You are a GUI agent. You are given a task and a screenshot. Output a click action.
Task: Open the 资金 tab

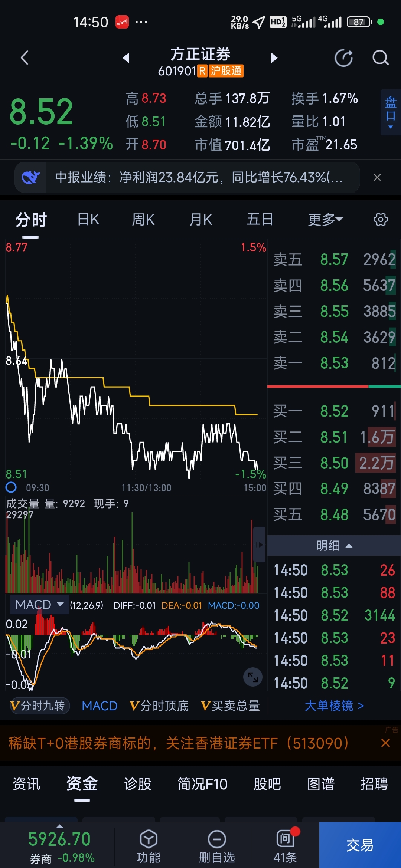click(x=82, y=784)
